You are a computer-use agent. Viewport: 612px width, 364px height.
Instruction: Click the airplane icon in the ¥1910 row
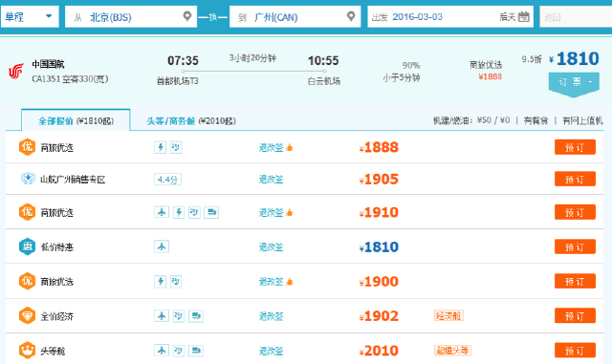pyautogui.click(x=162, y=212)
